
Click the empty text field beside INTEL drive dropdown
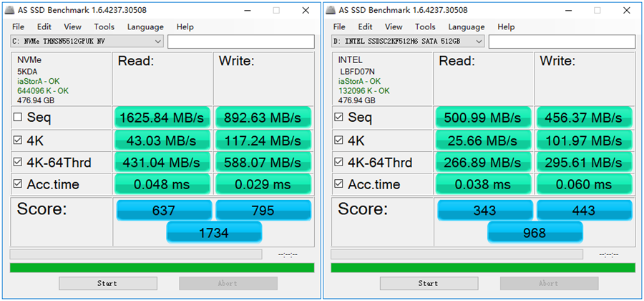[x=562, y=42]
